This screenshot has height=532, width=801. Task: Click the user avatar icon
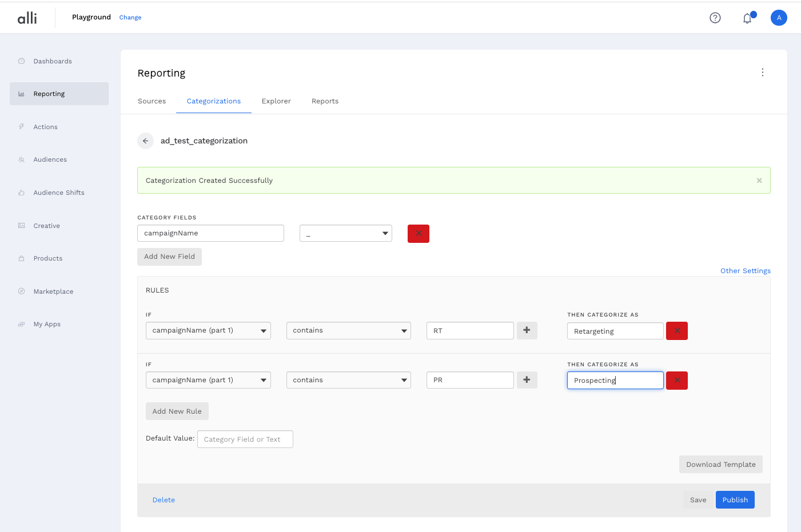(x=779, y=18)
